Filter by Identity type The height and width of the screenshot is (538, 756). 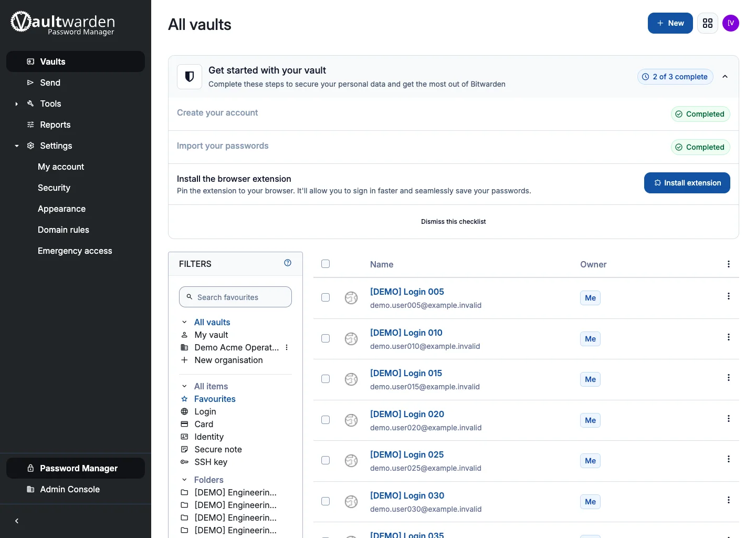208,437
